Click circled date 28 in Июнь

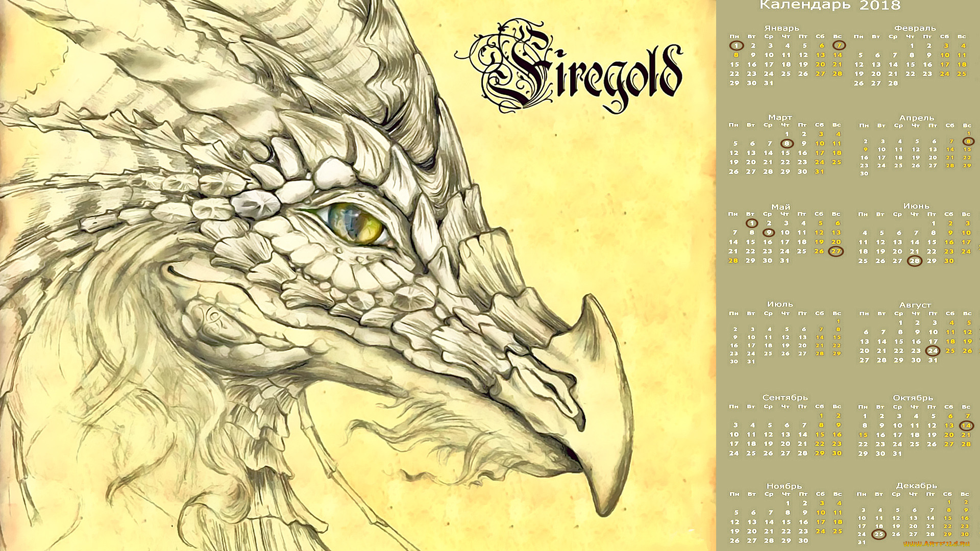click(x=914, y=261)
